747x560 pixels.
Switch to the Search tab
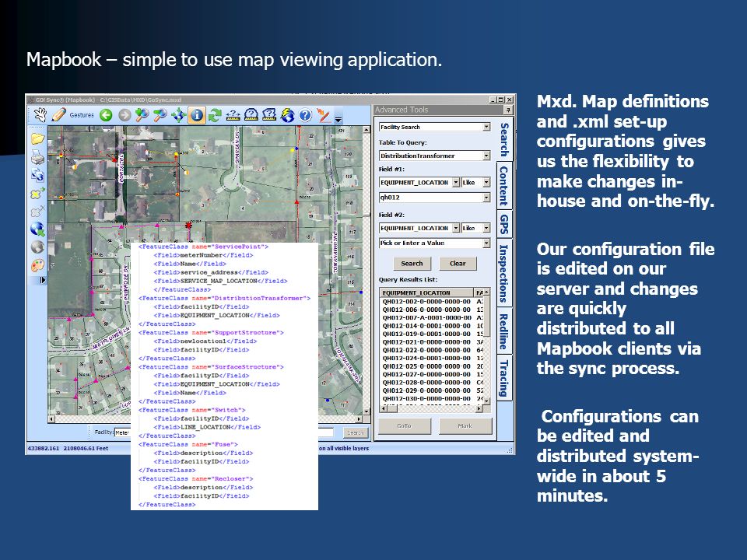click(504, 139)
